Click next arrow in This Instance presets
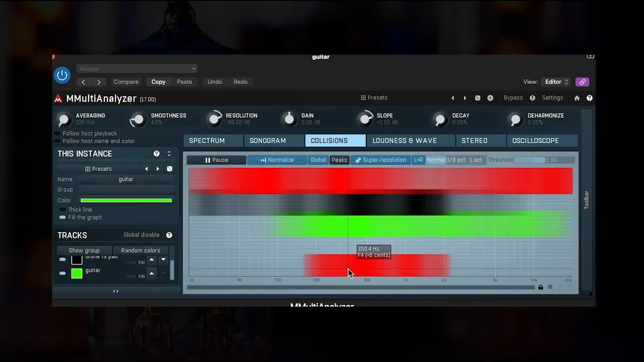The width and height of the screenshot is (644, 362). tap(158, 169)
